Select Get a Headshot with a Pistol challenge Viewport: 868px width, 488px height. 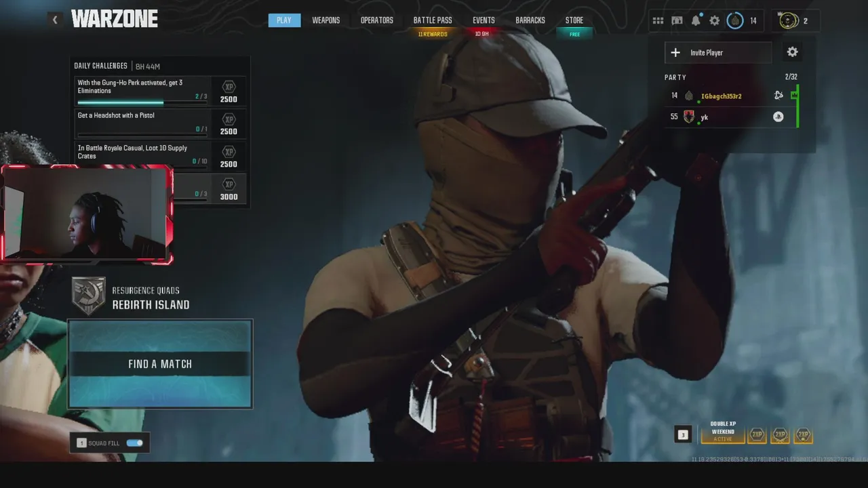click(x=160, y=123)
